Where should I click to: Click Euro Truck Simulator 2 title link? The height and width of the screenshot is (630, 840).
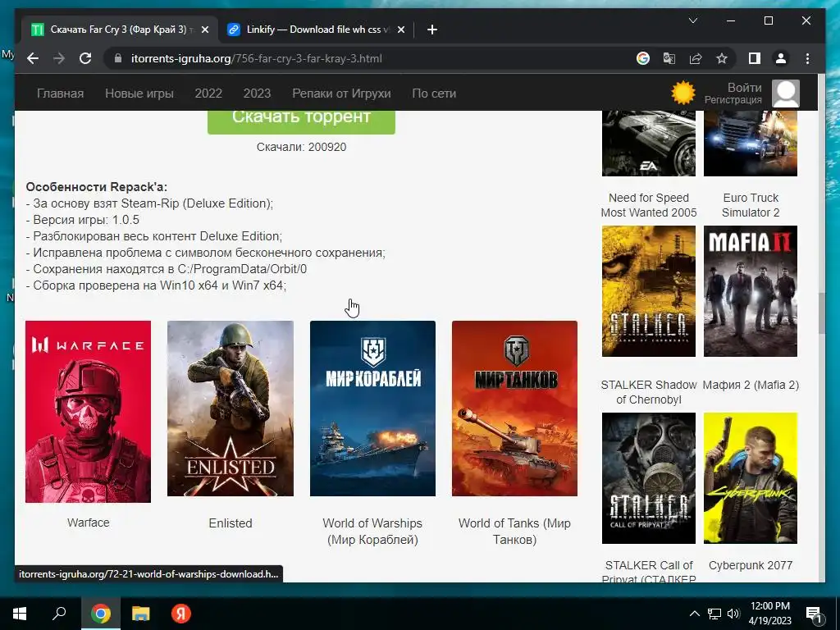pos(751,205)
